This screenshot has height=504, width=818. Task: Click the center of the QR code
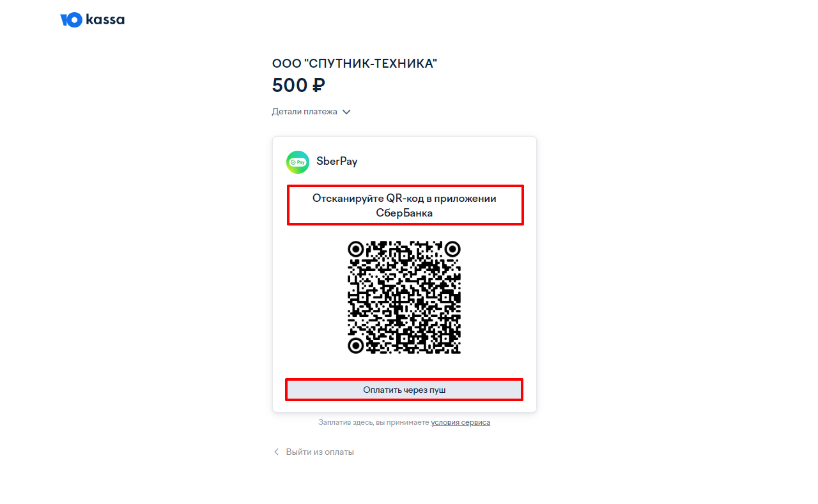coord(404,297)
